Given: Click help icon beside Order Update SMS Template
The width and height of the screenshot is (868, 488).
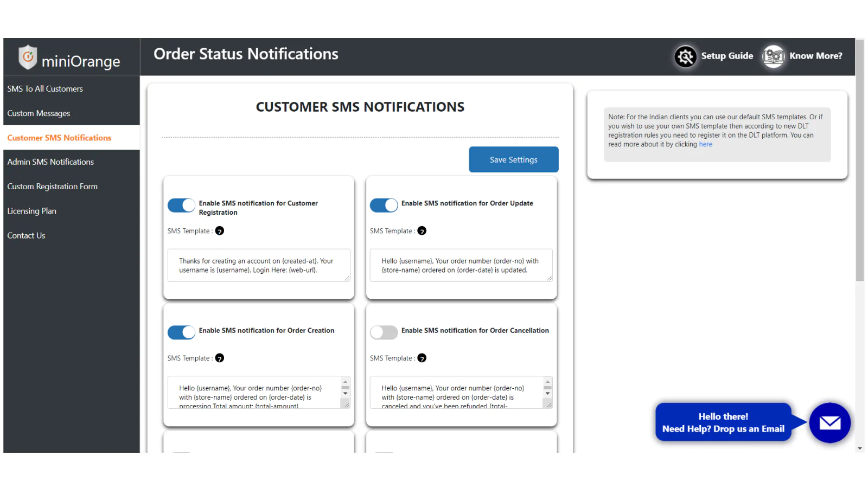Looking at the screenshot, I should 422,231.
